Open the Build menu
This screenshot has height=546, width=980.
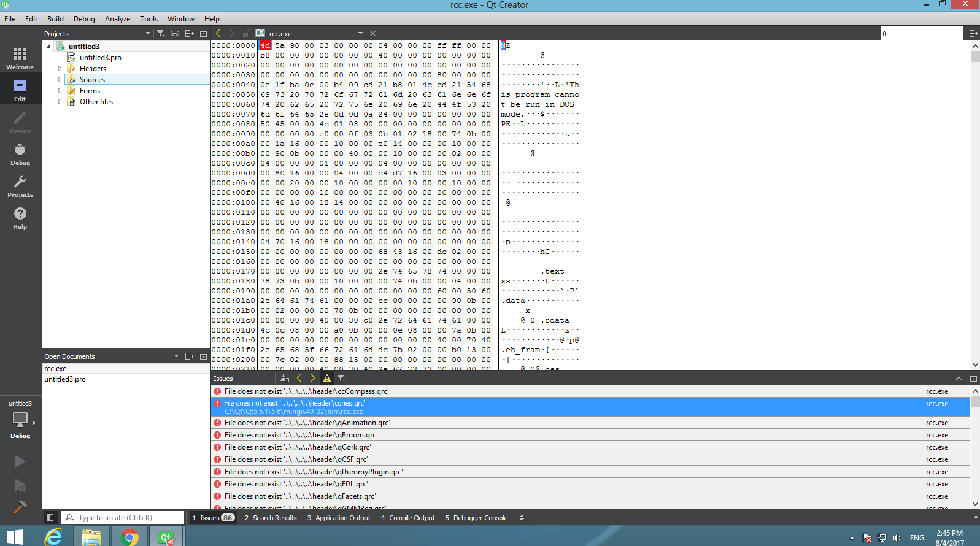click(55, 19)
